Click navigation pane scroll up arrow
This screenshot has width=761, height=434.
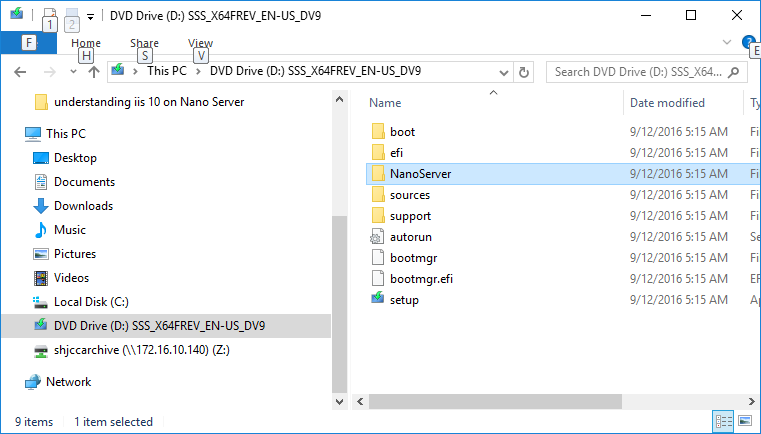coord(339,100)
